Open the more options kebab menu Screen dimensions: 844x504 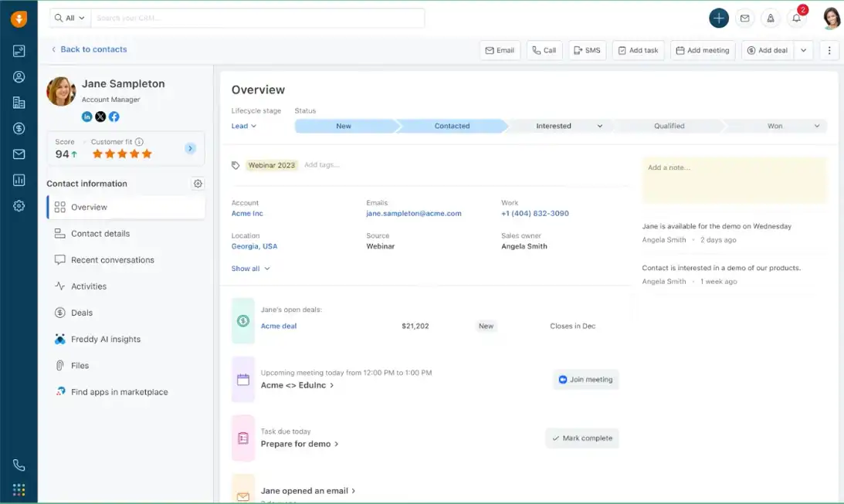click(x=829, y=50)
